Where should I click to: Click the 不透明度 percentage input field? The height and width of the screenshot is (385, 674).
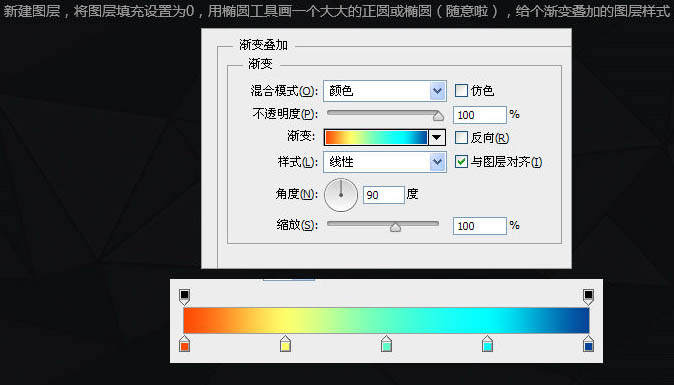pyautogui.click(x=480, y=115)
